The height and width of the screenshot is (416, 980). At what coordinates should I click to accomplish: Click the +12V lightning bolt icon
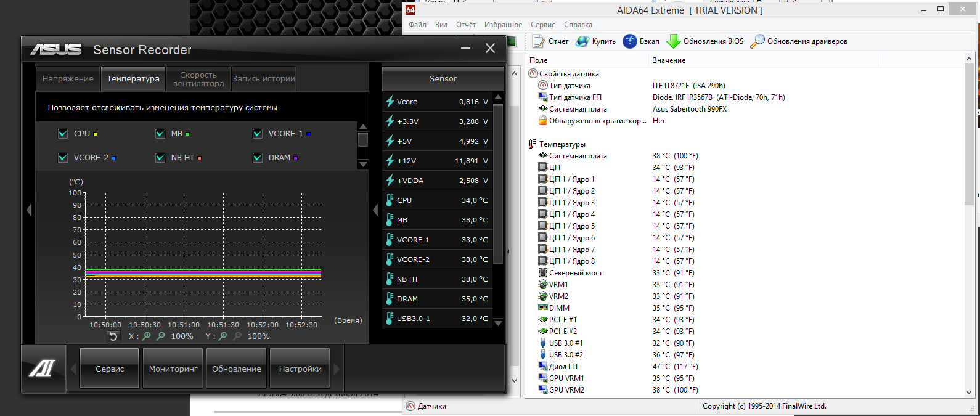click(x=390, y=161)
